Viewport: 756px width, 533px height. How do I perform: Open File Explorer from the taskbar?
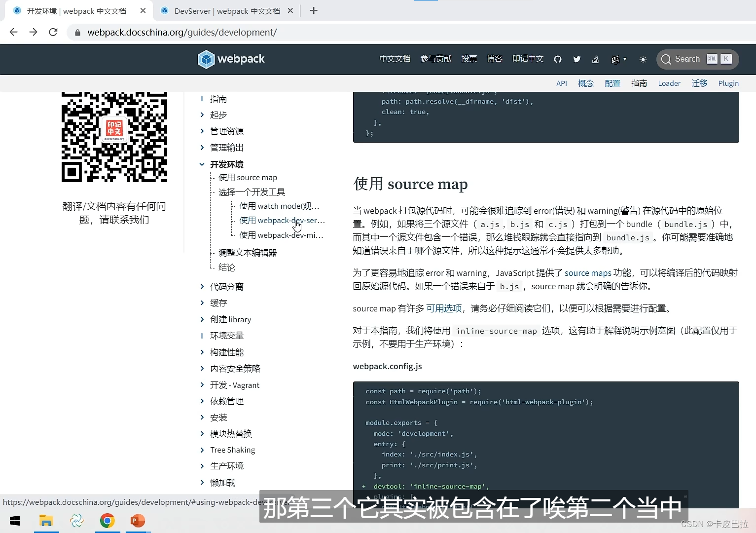pyautogui.click(x=46, y=521)
